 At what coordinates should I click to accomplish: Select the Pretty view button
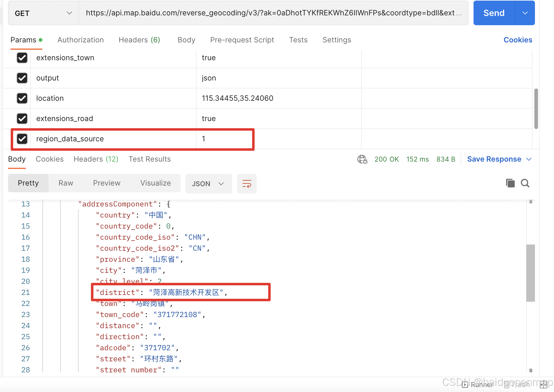click(x=28, y=183)
